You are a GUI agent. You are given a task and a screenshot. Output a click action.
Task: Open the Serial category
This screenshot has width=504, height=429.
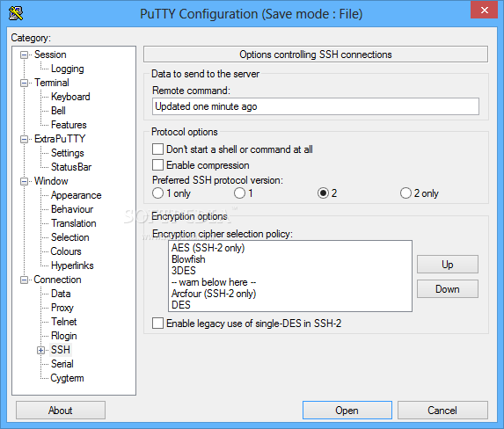pos(62,364)
